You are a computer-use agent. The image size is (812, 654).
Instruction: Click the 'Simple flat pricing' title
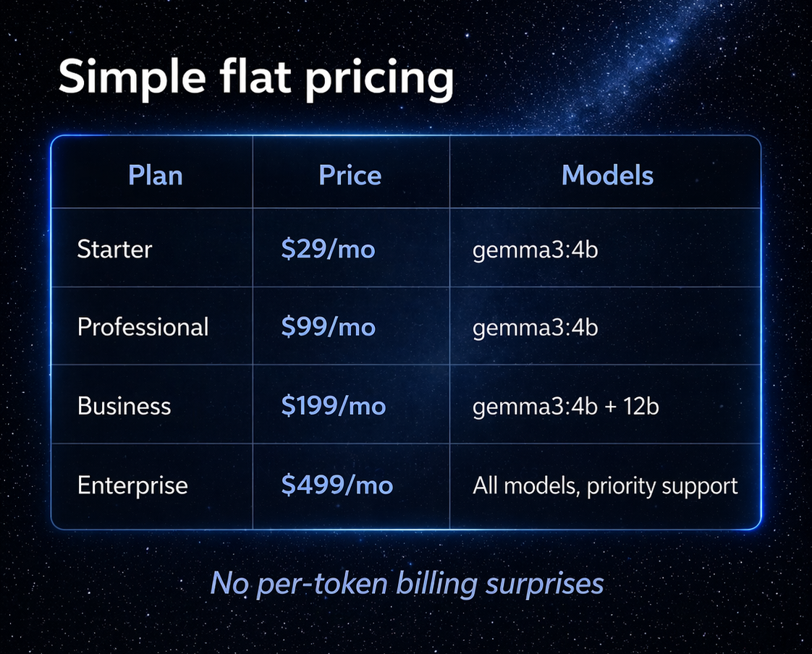click(255, 77)
